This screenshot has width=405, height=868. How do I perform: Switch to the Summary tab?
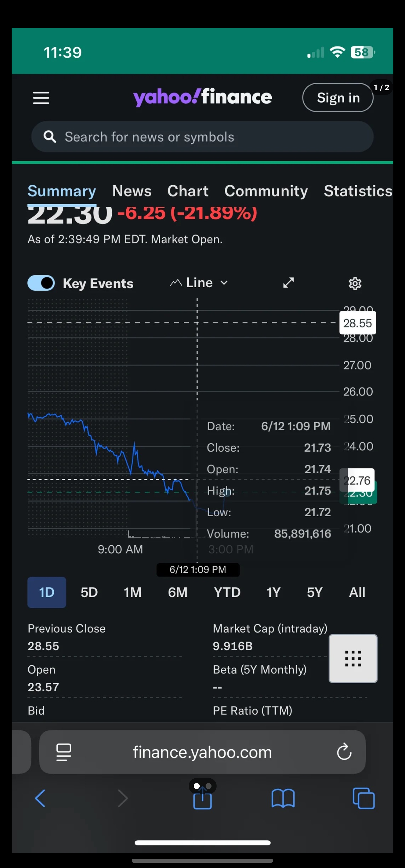62,191
